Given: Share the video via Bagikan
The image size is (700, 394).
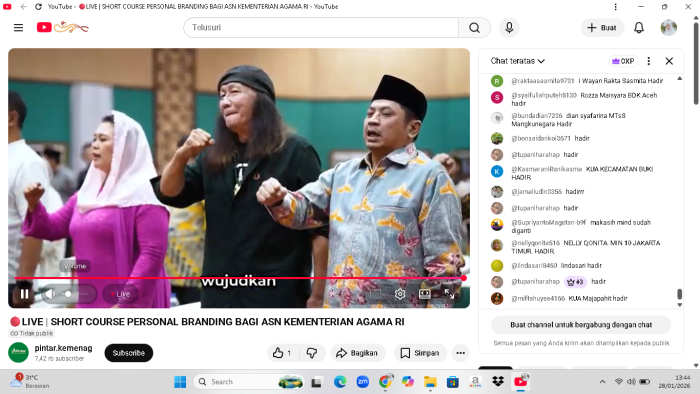Looking at the screenshot, I should coord(357,353).
